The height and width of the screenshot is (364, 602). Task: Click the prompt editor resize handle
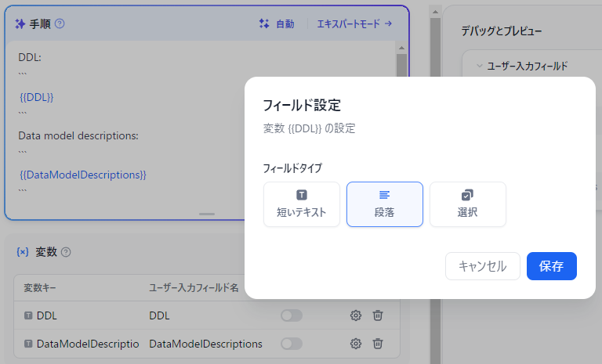207,214
